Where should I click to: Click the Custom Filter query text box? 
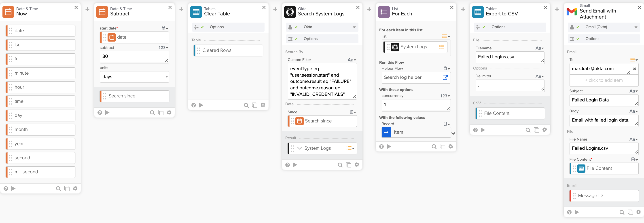322,81
